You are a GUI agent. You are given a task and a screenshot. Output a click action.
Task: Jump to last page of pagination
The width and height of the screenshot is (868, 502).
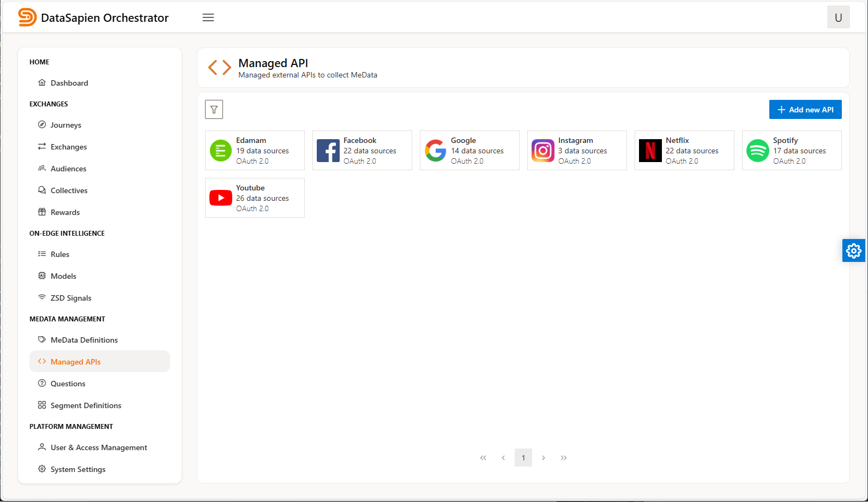tap(564, 458)
